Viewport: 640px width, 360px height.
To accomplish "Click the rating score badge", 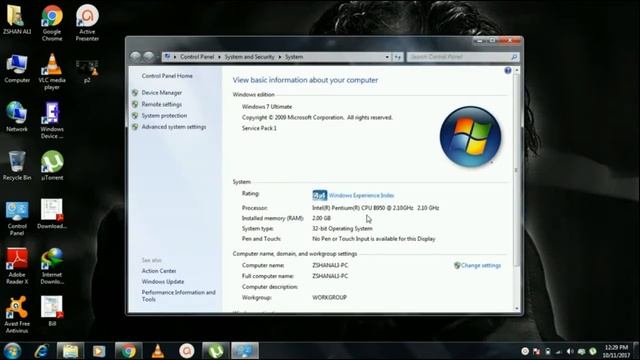I will tap(320, 196).
